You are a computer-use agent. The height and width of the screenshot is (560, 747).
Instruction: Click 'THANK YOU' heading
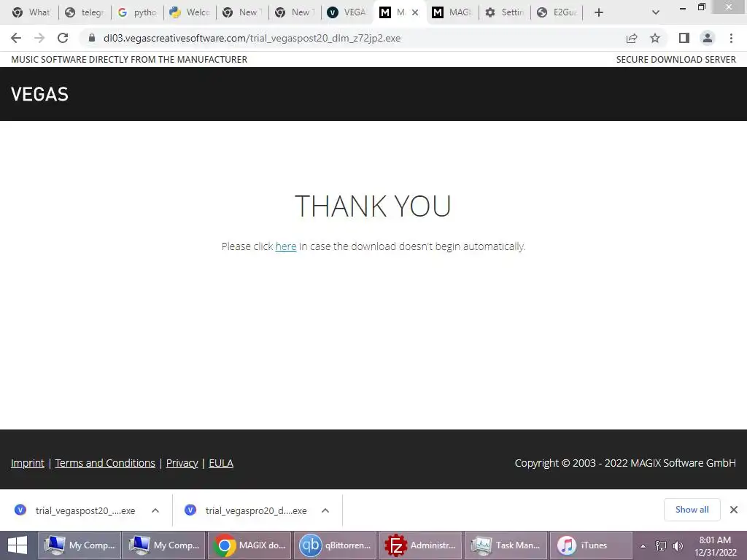pos(373,206)
